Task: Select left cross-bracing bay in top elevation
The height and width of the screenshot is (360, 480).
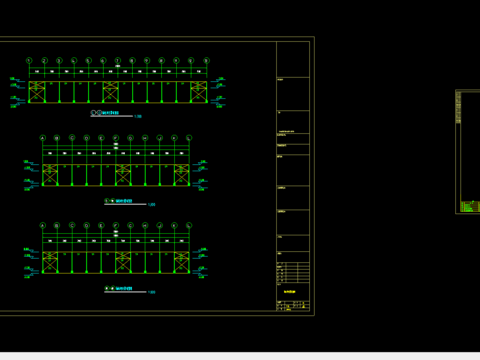Action: coord(37,92)
